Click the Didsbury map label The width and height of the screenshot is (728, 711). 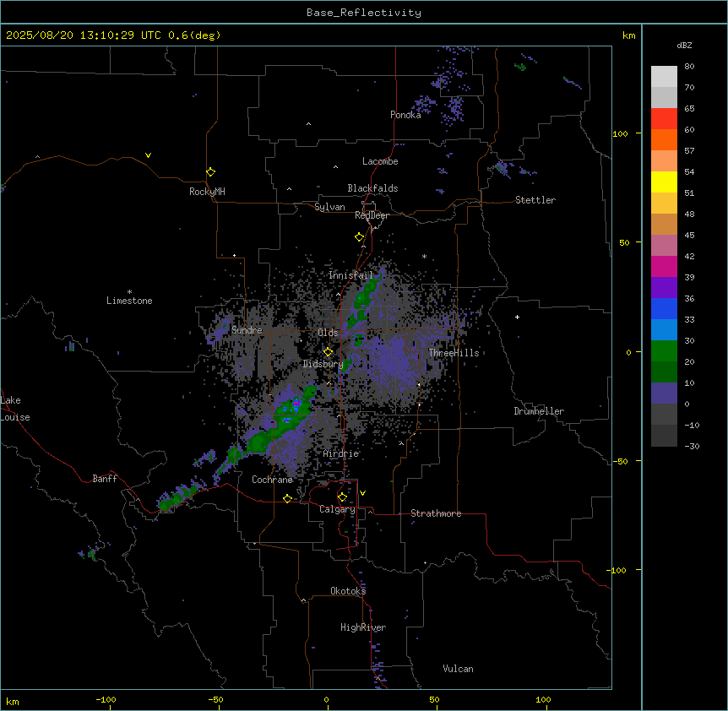click(323, 364)
